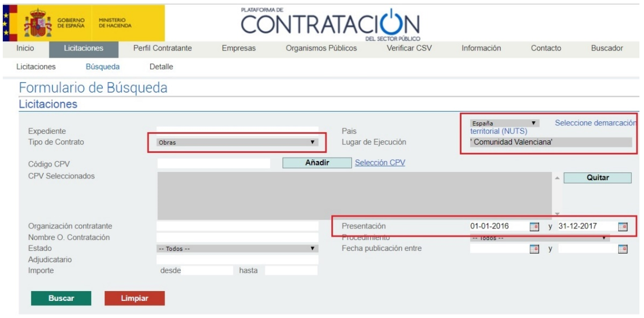Viewport: 644px width, 318px height.
Task: Open the Organismos Públicos menu
Action: pos(321,48)
